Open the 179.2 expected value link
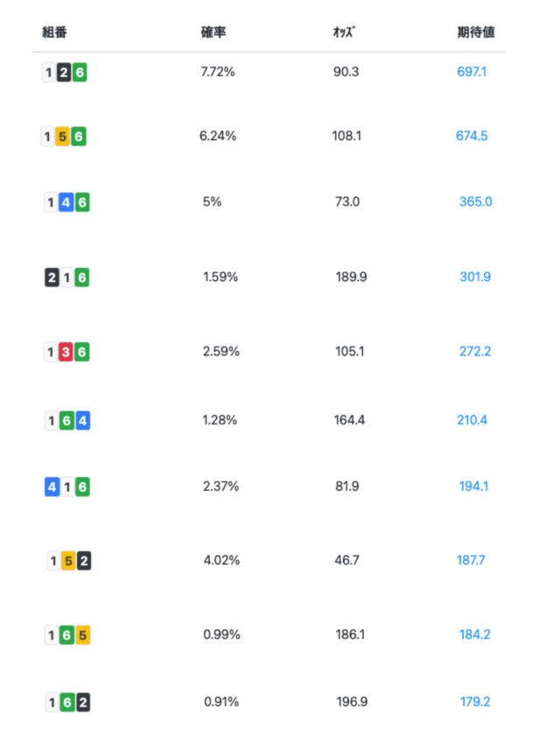 click(475, 702)
